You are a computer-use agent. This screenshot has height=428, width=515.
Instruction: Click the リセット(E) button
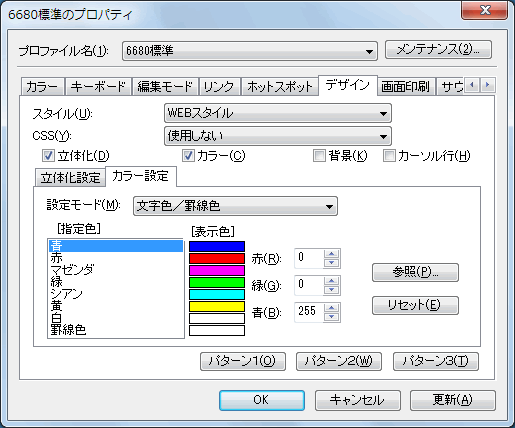[x=415, y=305]
